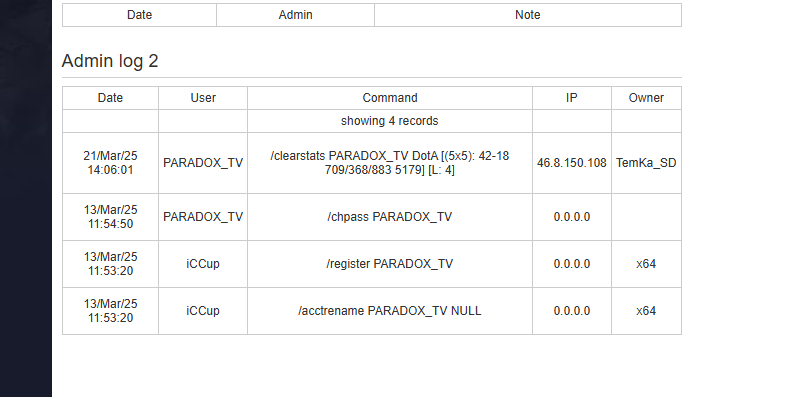
Task: Click the /clearstats PARADOX_TV command cell
Action: coord(389,163)
